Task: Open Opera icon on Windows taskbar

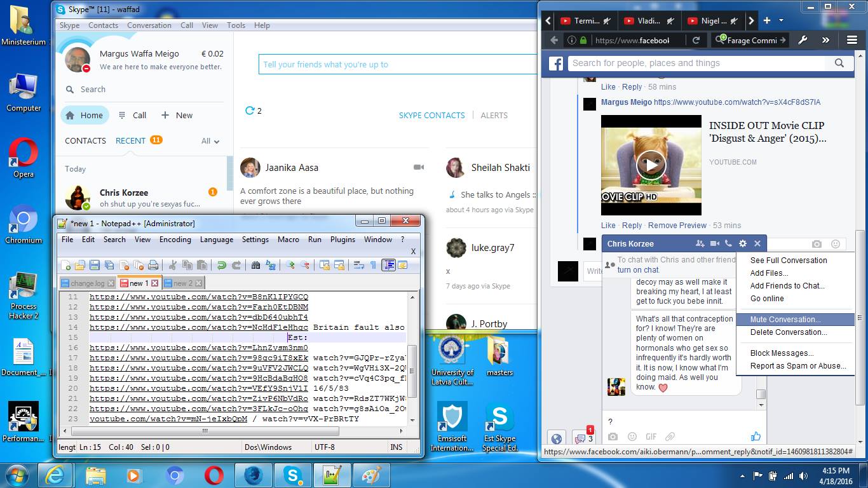Action: point(214,475)
